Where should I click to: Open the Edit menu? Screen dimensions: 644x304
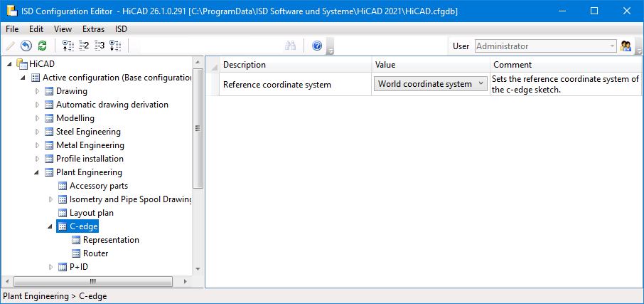tap(36, 28)
